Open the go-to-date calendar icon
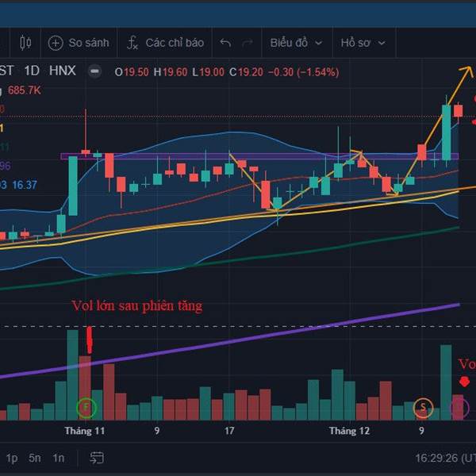Screen dimensions: 476x476 97,458
